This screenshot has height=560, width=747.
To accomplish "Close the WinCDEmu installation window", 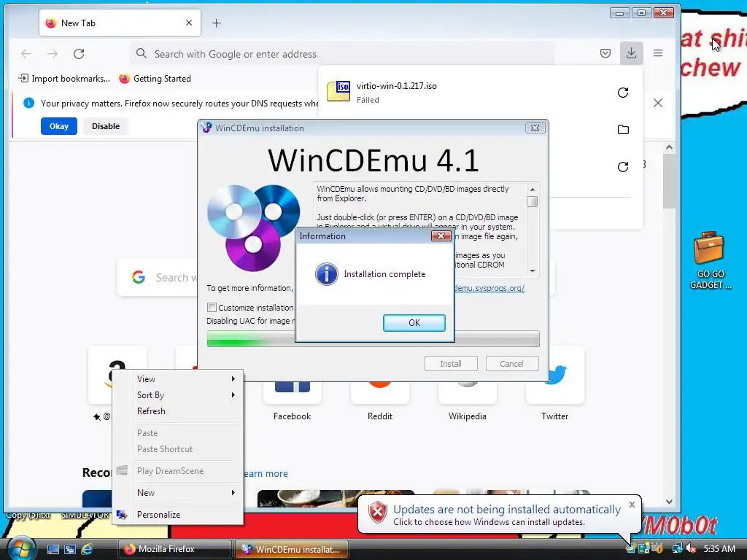I will click(535, 128).
